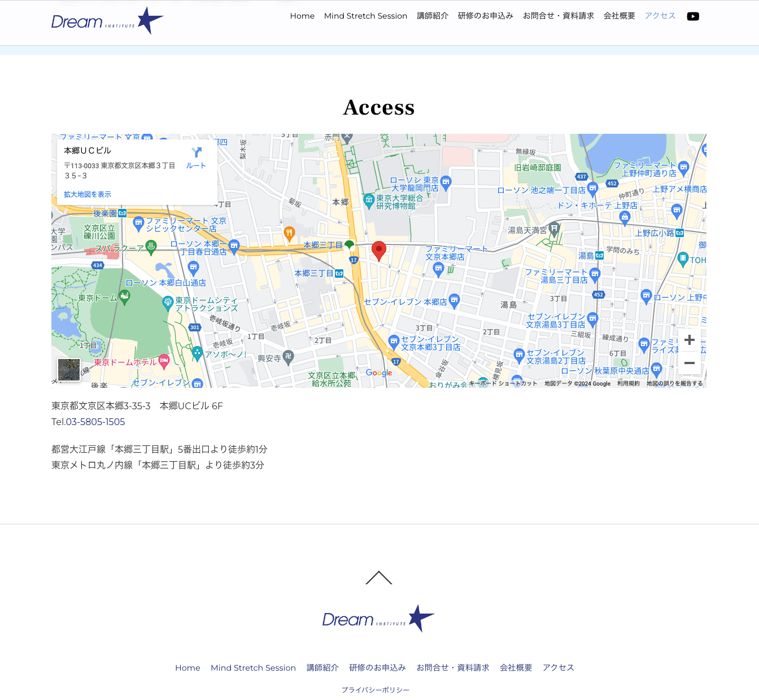The height and width of the screenshot is (700, 759).
Task: Select お問合せ・資料請求 in header menu
Action: pos(558,16)
